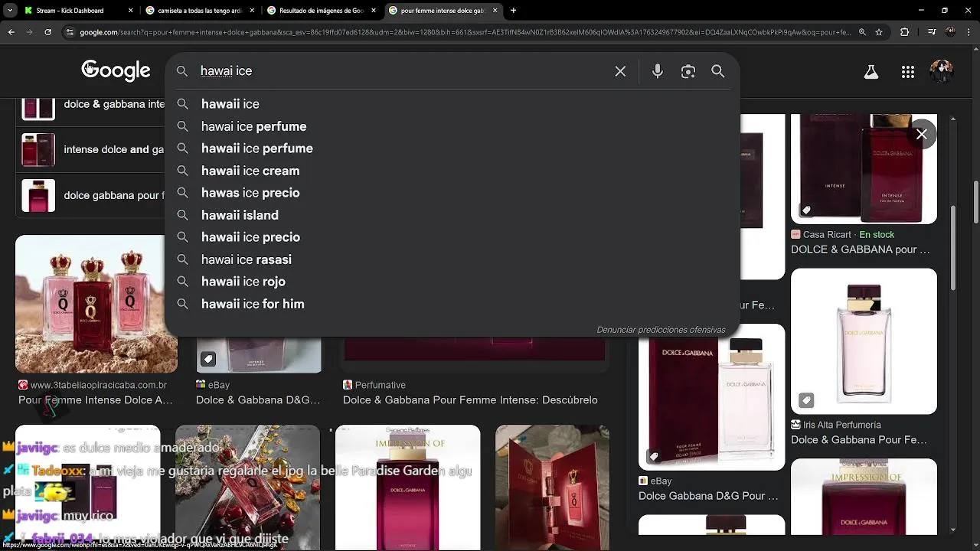
Task: Select related search dolce & gabbana pour f
Action: click(x=92, y=195)
